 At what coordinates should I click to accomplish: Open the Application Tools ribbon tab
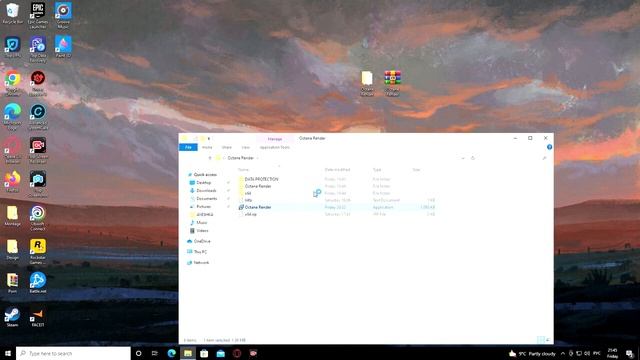pyautogui.click(x=274, y=147)
